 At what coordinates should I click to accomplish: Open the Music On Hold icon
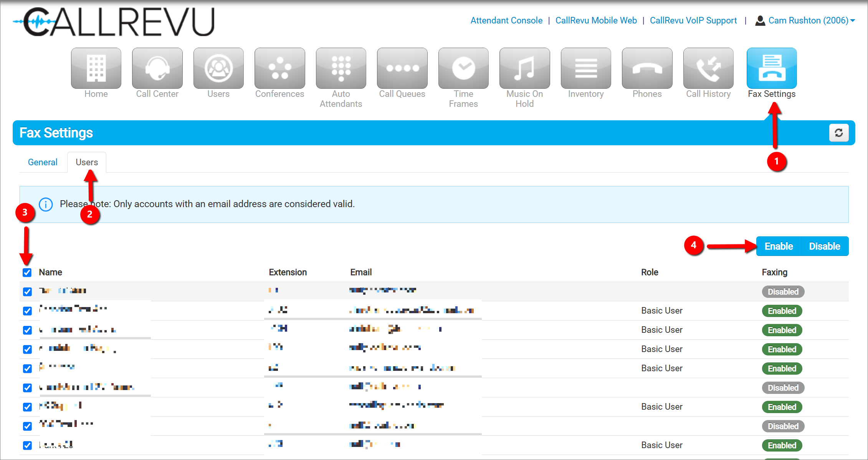[x=525, y=68]
